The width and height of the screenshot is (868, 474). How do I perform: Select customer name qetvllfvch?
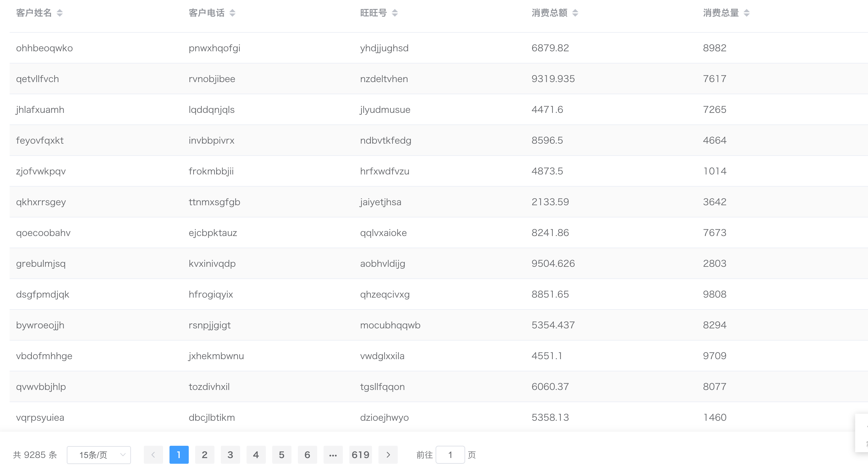point(38,79)
